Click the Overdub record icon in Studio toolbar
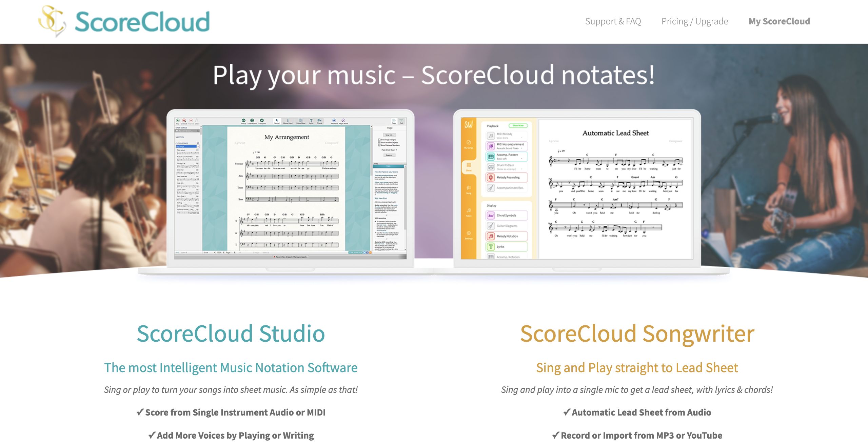The width and height of the screenshot is (868, 444). 184,121
